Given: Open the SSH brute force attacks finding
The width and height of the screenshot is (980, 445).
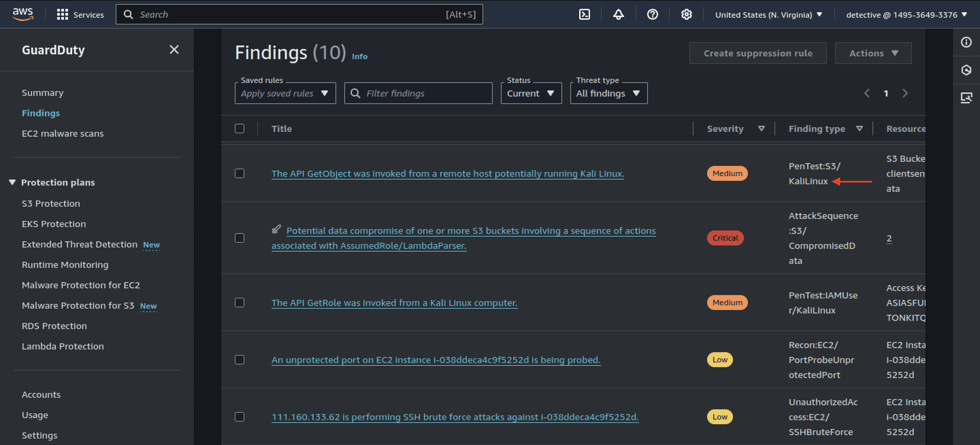Looking at the screenshot, I should click(x=455, y=417).
